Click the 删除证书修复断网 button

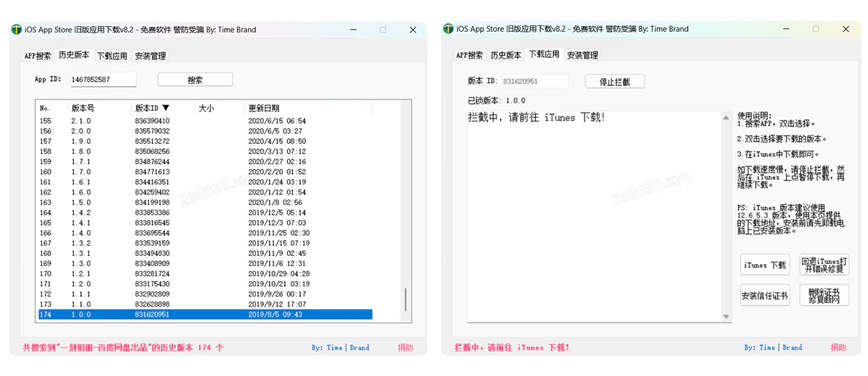tap(825, 295)
